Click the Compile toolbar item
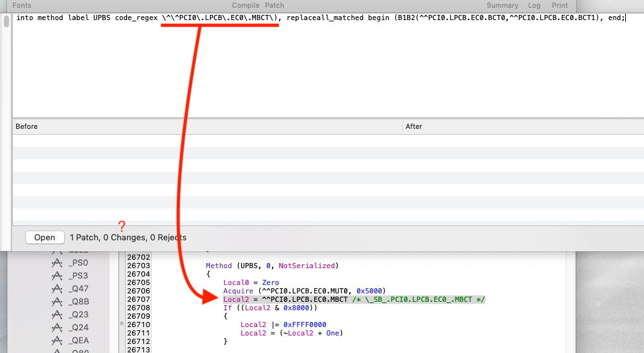Screen dimensions: 644x353 (x=246, y=5)
